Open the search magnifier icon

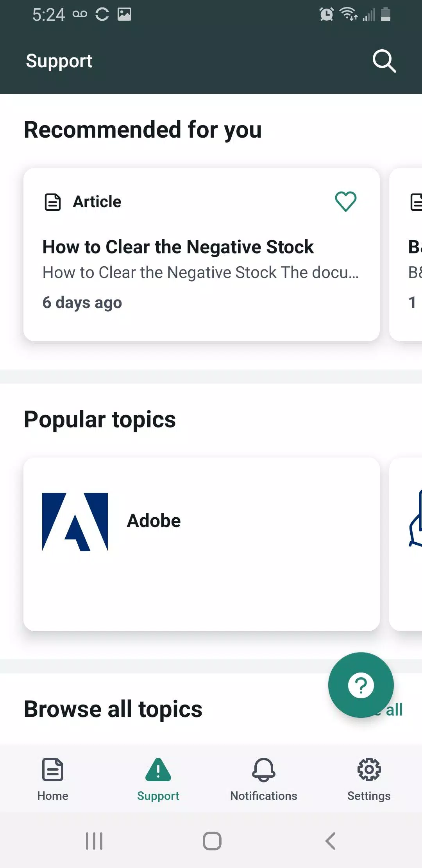384,61
